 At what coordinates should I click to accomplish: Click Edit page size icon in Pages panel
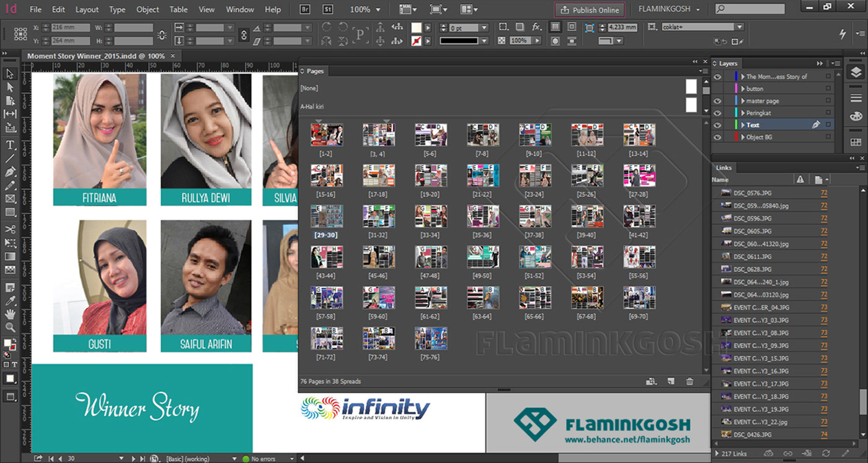(x=650, y=381)
